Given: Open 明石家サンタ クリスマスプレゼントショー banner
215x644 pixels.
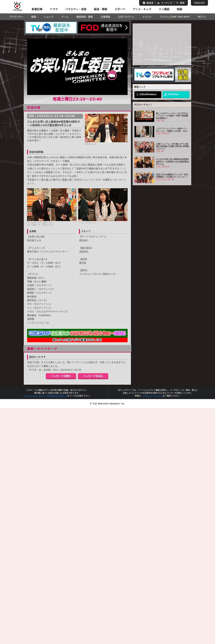Looking at the screenshot, I should pyautogui.click(x=77, y=336).
